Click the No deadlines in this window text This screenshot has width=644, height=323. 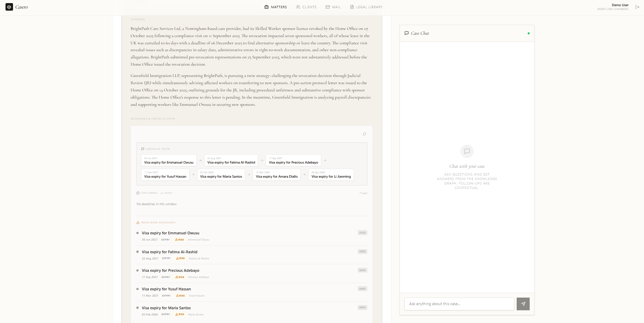click(157, 204)
